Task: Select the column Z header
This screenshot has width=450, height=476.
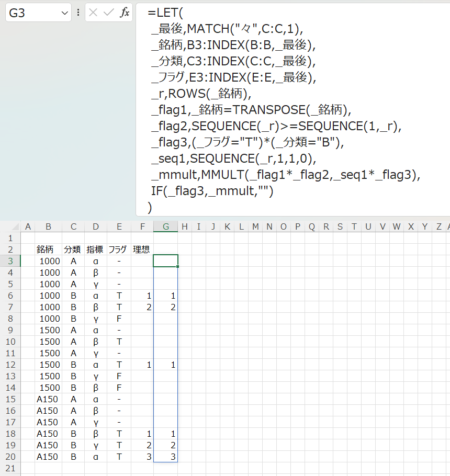Action: (438, 226)
